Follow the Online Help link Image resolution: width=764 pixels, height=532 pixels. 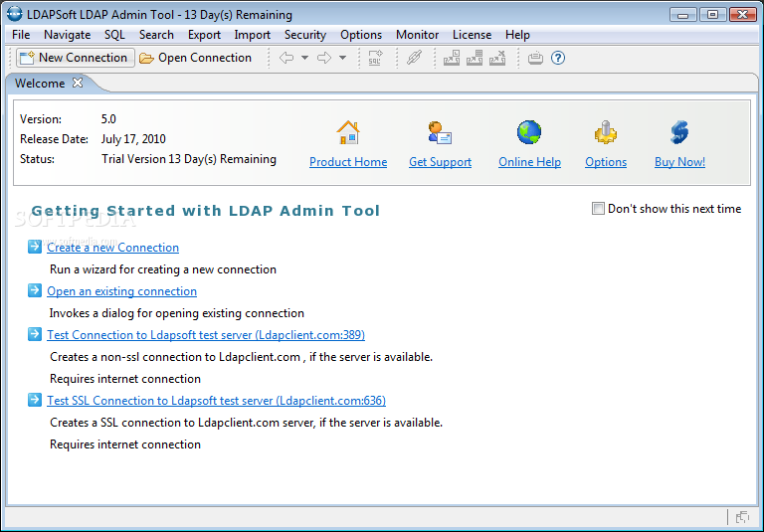pos(529,162)
